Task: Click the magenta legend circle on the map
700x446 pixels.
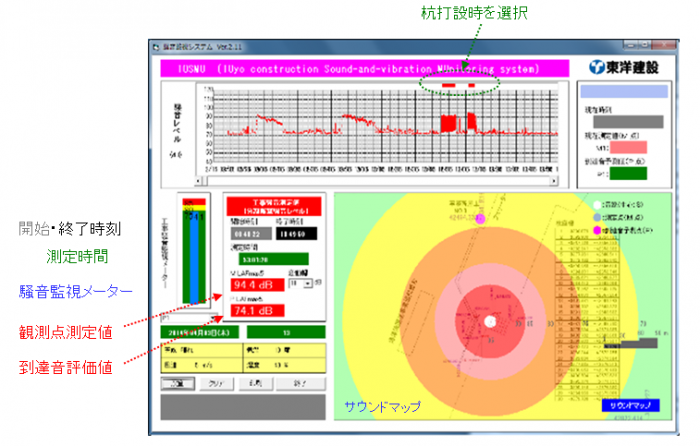Action: pos(597,230)
